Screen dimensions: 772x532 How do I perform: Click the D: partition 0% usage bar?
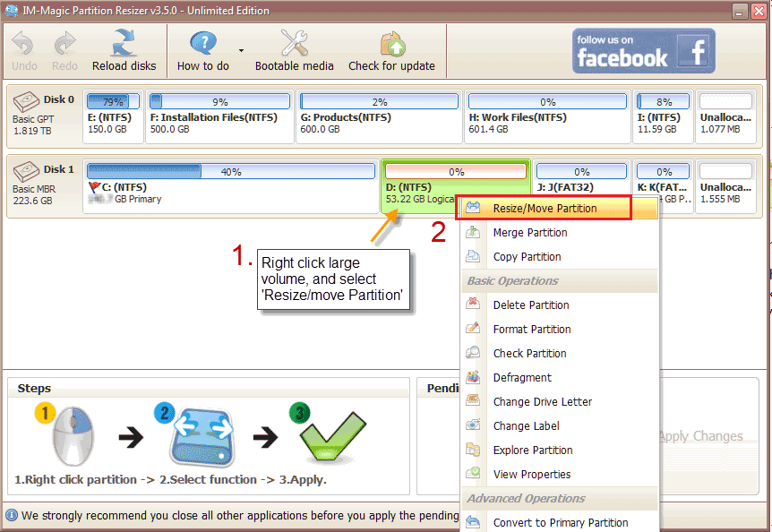coord(456,171)
